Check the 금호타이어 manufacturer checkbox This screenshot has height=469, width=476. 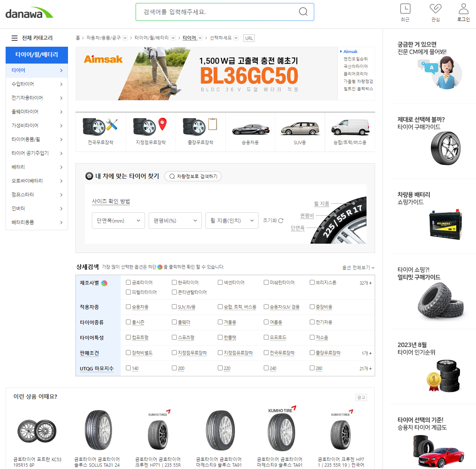click(x=128, y=283)
